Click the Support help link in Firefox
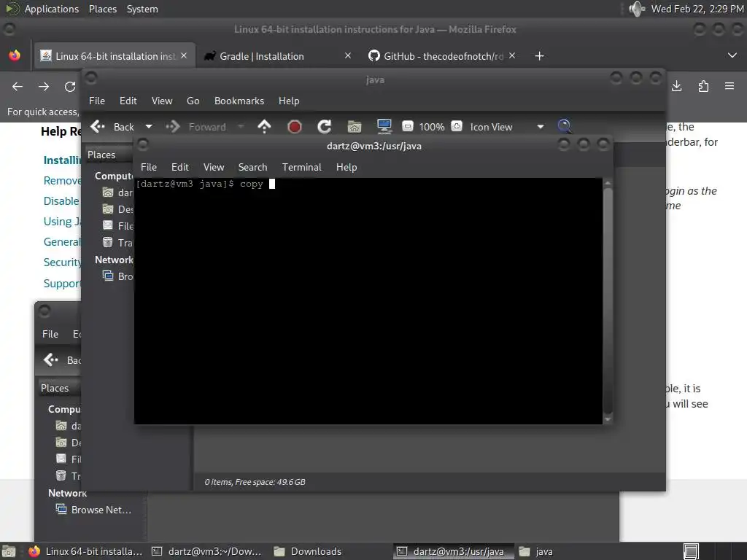This screenshot has width=747, height=560. tap(62, 284)
